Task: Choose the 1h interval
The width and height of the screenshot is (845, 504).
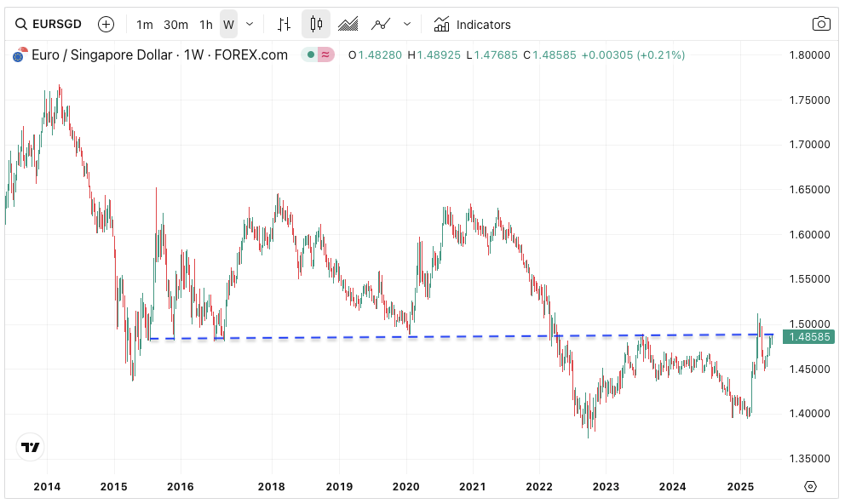Action: point(205,25)
